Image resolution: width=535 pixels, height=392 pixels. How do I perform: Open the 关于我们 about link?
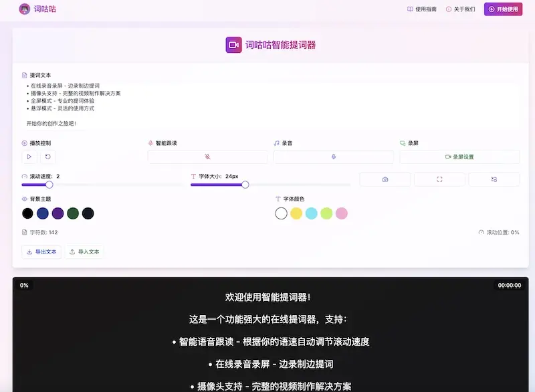click(460, 9)
